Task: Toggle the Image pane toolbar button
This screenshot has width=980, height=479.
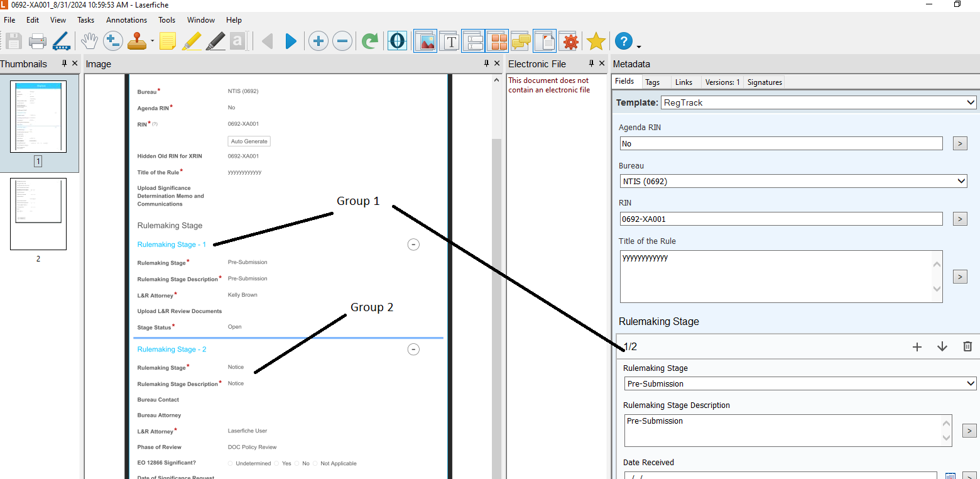Action: tap(425, 41)
